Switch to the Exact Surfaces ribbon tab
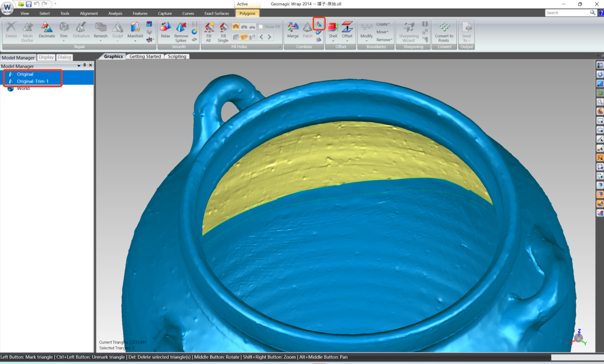604x364 pixels. coord(217,13)
